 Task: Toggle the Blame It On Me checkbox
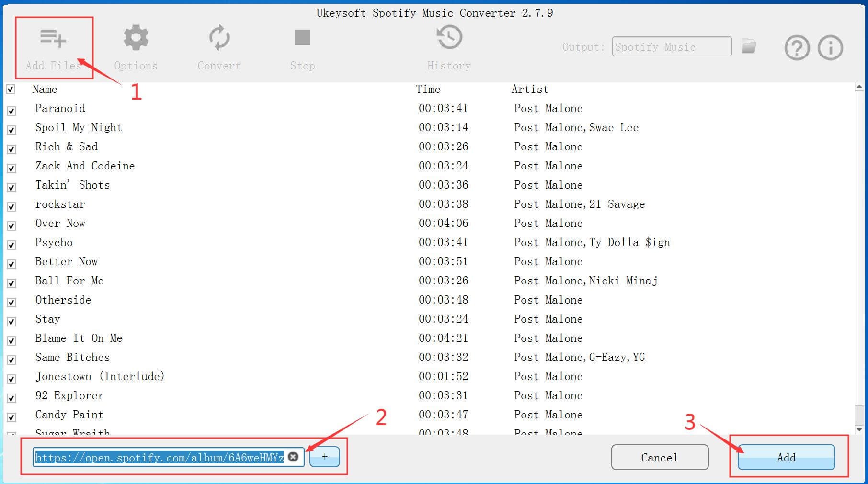[11, 341]
